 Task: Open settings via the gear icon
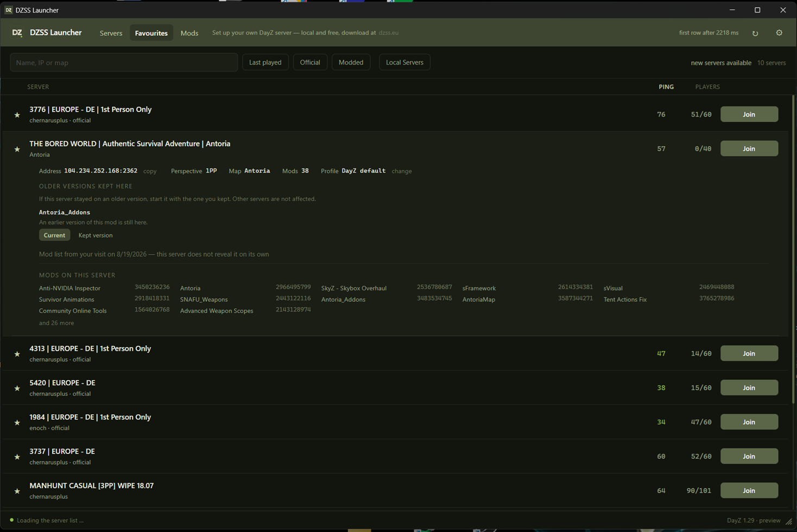pos(779,33)
